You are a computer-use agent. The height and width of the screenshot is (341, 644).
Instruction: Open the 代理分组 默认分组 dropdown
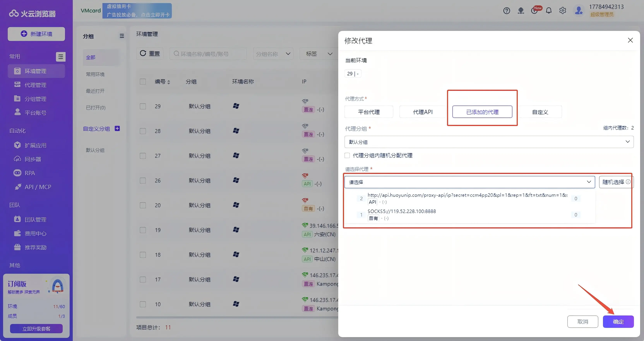point(489,142)
